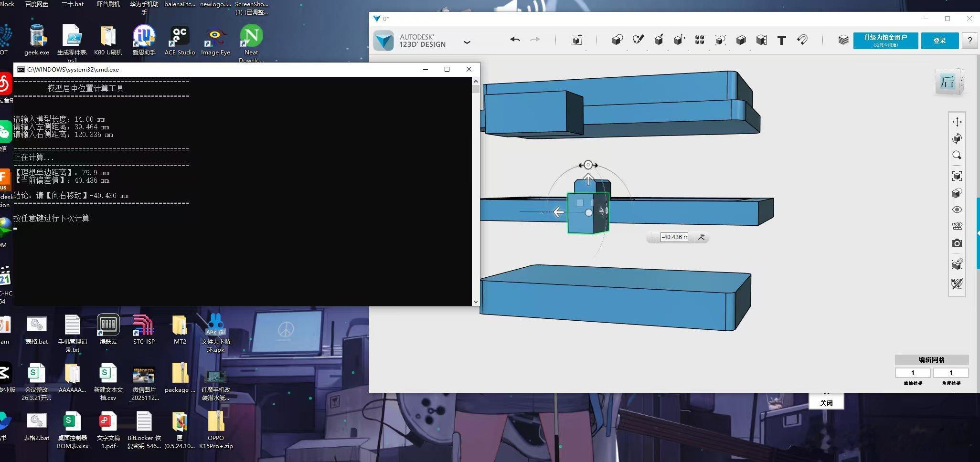Screen dimensions: 980x462
Task: Click the 后 face of the view cube
Action: (x=947, y=82)
